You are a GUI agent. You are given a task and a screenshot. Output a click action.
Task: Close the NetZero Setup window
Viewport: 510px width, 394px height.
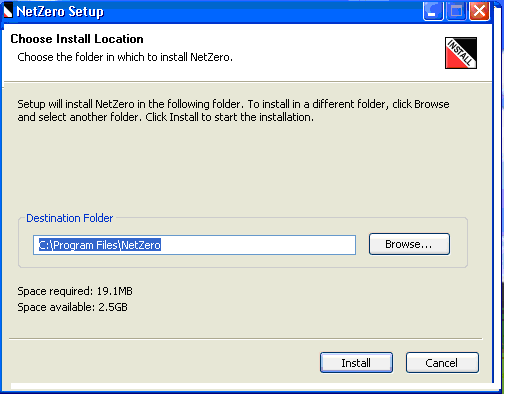(x=479, y=11)
